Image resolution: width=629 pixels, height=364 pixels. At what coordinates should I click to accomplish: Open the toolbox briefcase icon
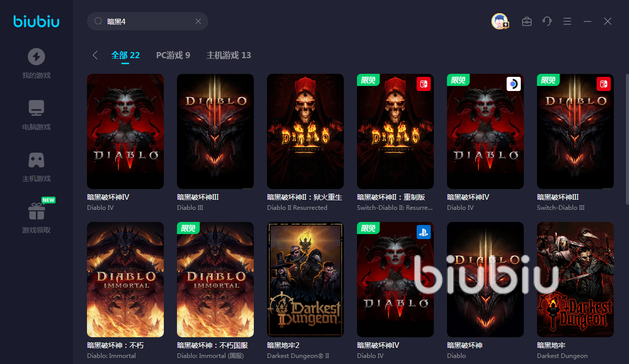click(x=526, y=21)
